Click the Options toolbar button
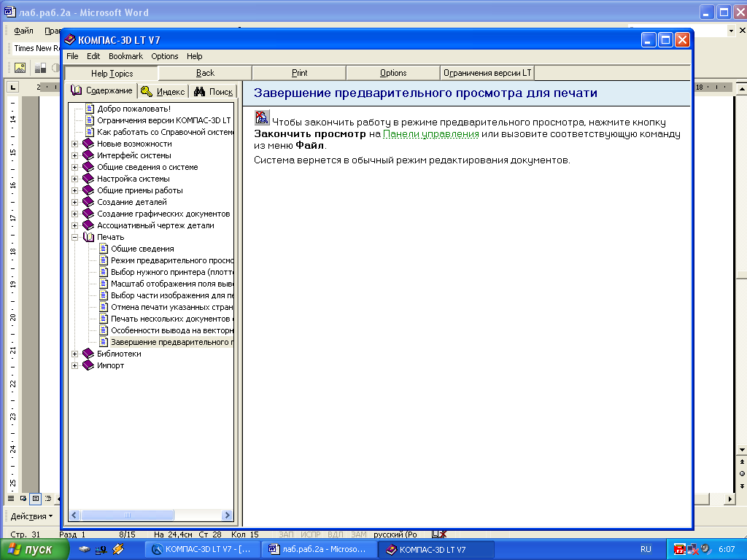 (393, 73)
